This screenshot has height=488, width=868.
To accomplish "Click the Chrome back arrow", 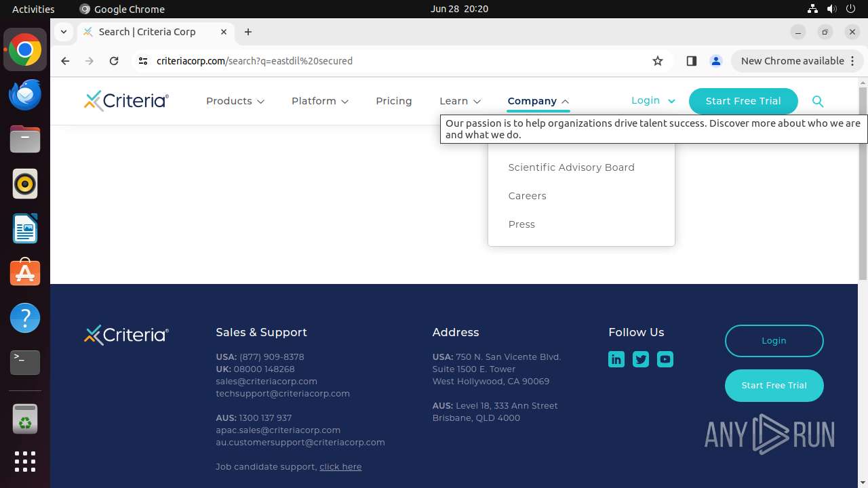I will (x=65, y=61).
